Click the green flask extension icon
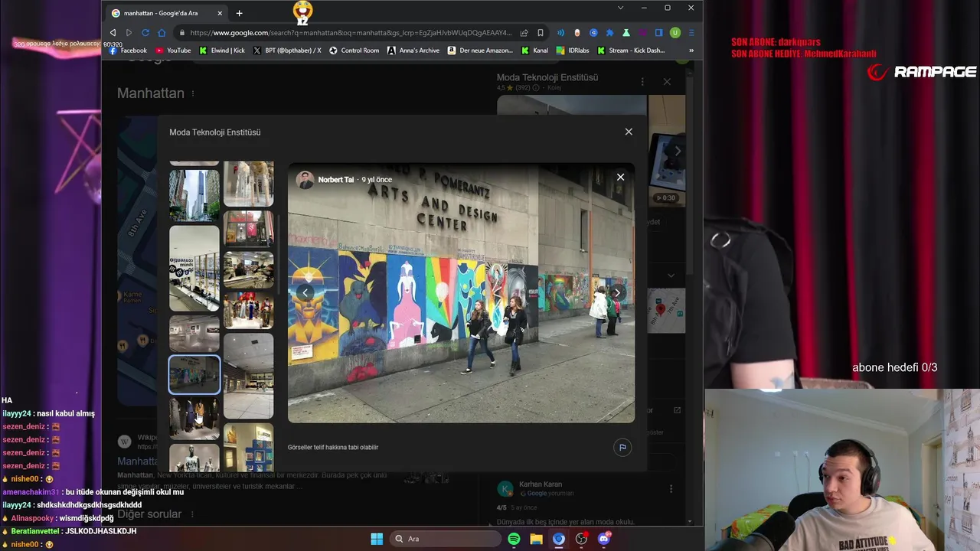 point(626,33)
